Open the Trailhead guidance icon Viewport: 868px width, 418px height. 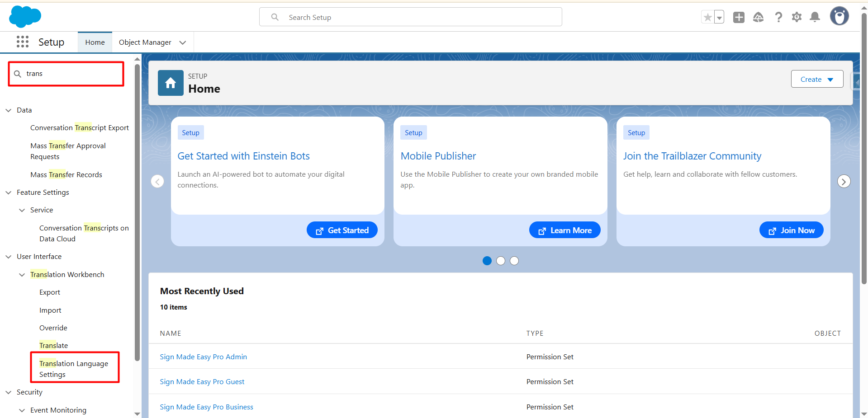click(759, 17)
